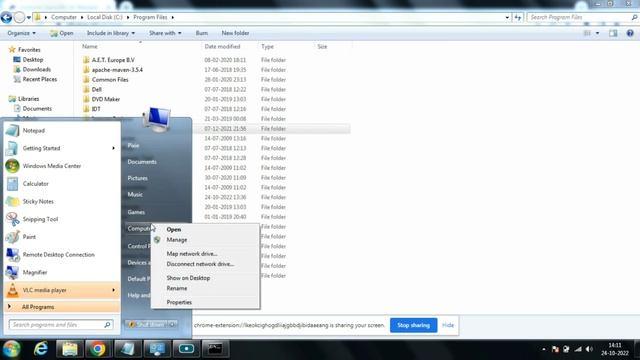
Task: Click the search magnifier in Start menu
Action: pyautogui.click(x=107, y=324)
